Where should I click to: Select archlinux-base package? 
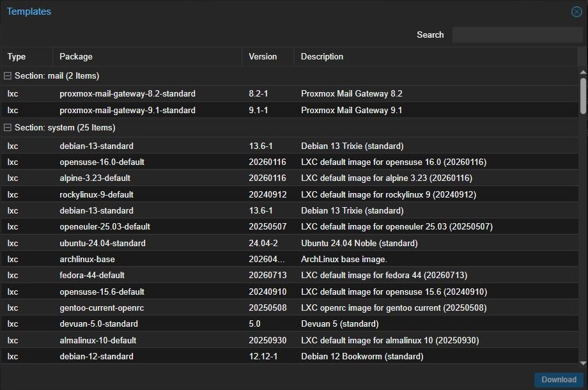87,259
